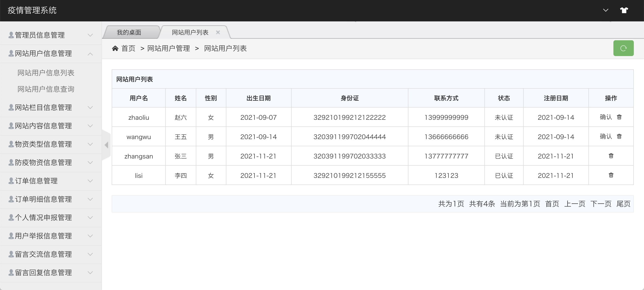The height and width of the screenshot is (290, 644).
Task: Select the zhaoliu username cell
Action: (x=139, y=117)
